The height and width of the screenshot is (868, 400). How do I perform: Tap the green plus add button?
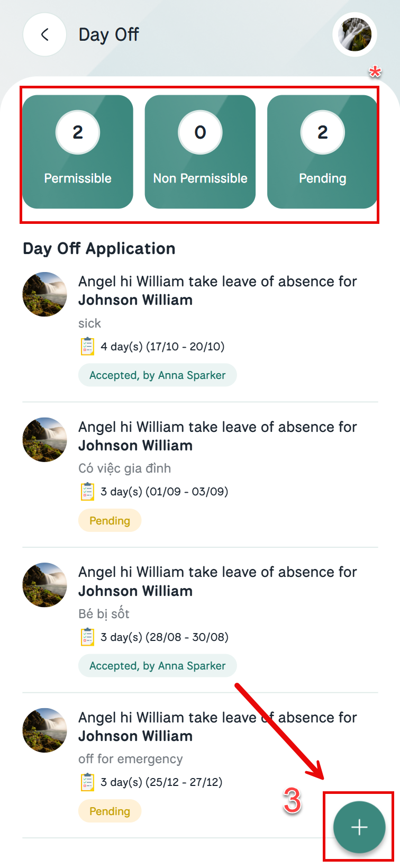pyautogui.click(x=359, y=827)
